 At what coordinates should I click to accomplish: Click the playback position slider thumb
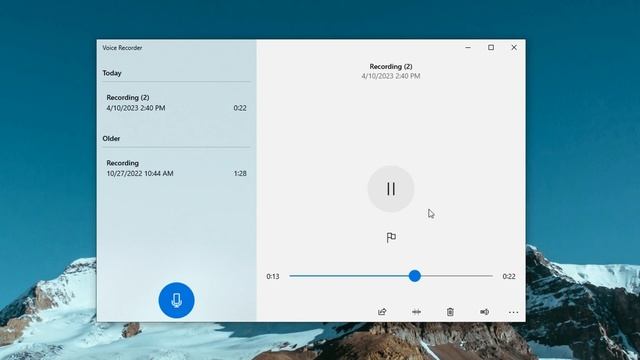415,276
